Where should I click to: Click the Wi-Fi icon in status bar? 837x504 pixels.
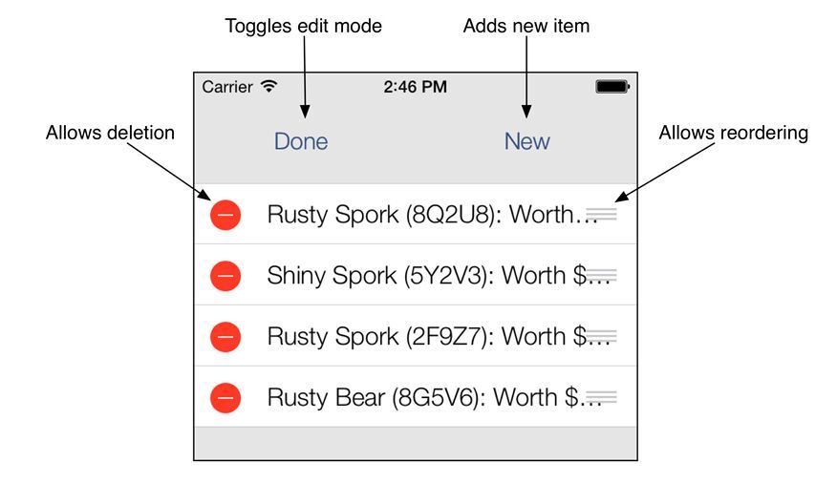(x=269, y=86)
